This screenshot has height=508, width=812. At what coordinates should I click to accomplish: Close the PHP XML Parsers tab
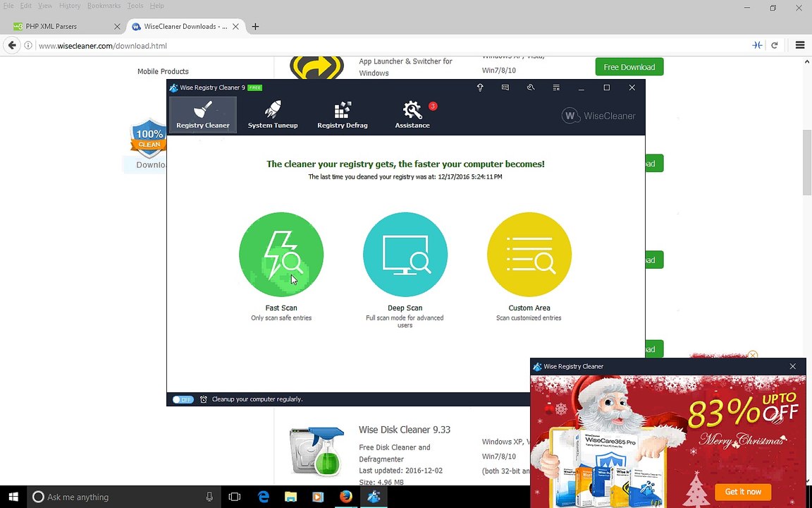click(x=117, y=26)
